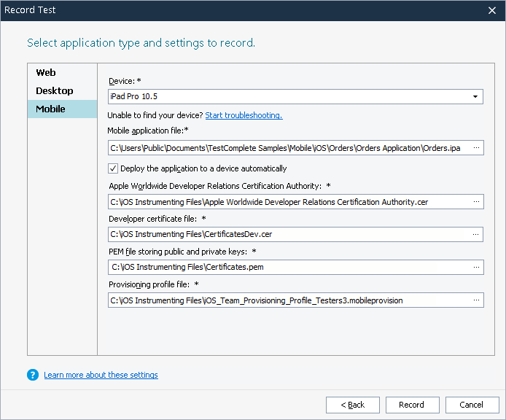Viewport: 506px width, 420px height.
Task: Cancel the Record Test wizard
Action: tap(471, 405)
